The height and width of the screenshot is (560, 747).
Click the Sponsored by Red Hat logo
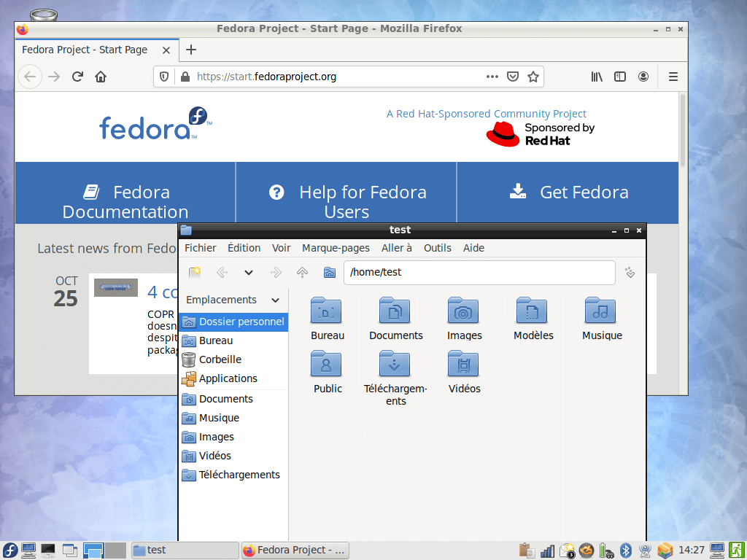tap(541, 134)
